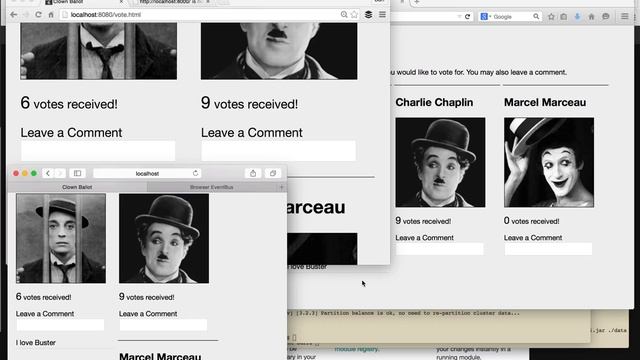
Task: Bookmark the page with Chrome's star icon
Action: (354, 15)
